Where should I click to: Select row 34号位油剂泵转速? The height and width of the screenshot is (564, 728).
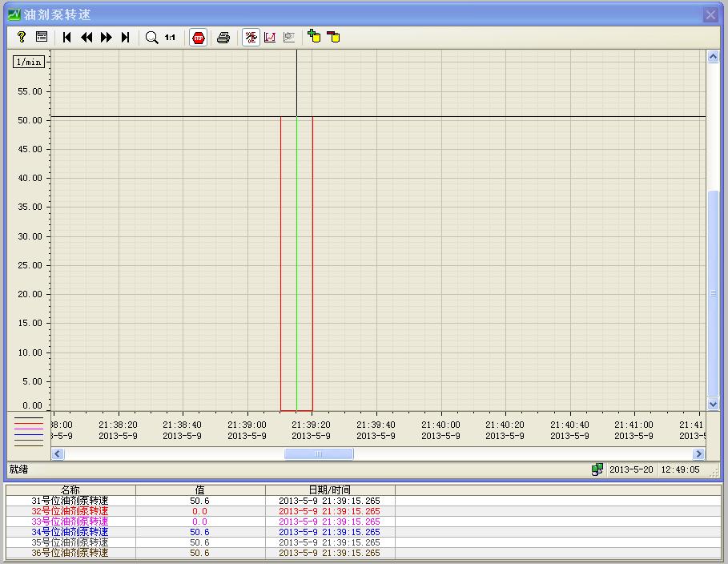363,532
